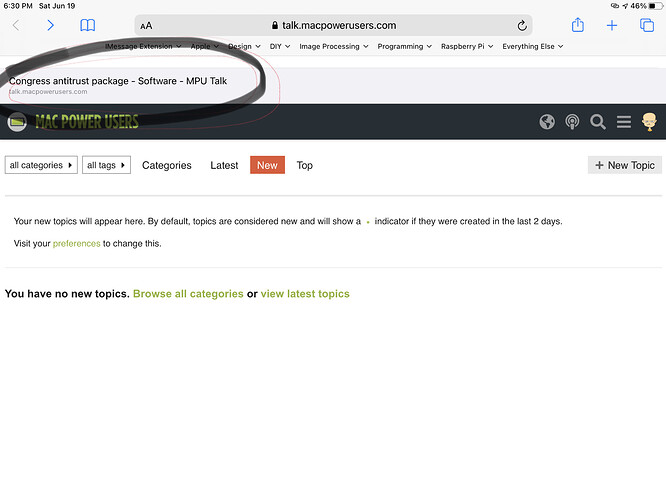This screenshot has width=666, height=500.
Task: Open a new tab with plus icon
Action: point(612,25)
